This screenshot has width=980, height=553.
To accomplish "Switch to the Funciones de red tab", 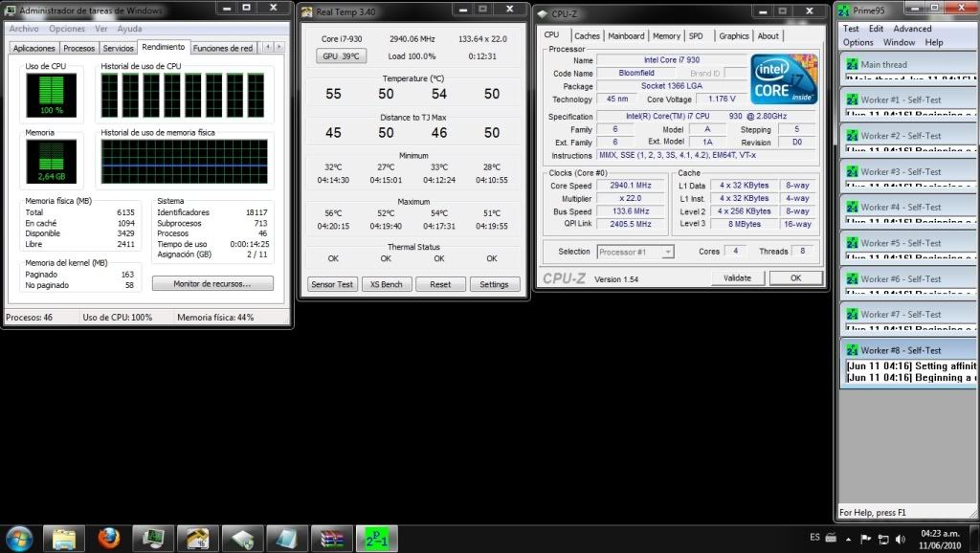I will click(223, 48).
